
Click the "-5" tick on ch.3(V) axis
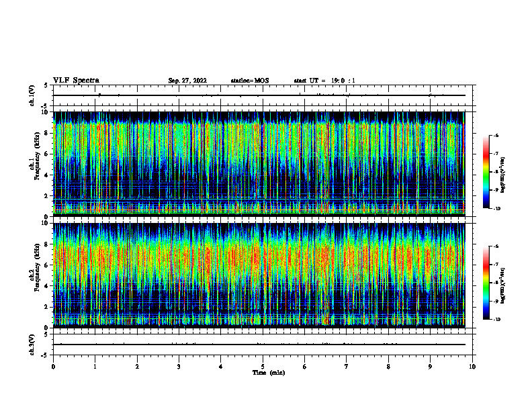[x=46, y=355]
